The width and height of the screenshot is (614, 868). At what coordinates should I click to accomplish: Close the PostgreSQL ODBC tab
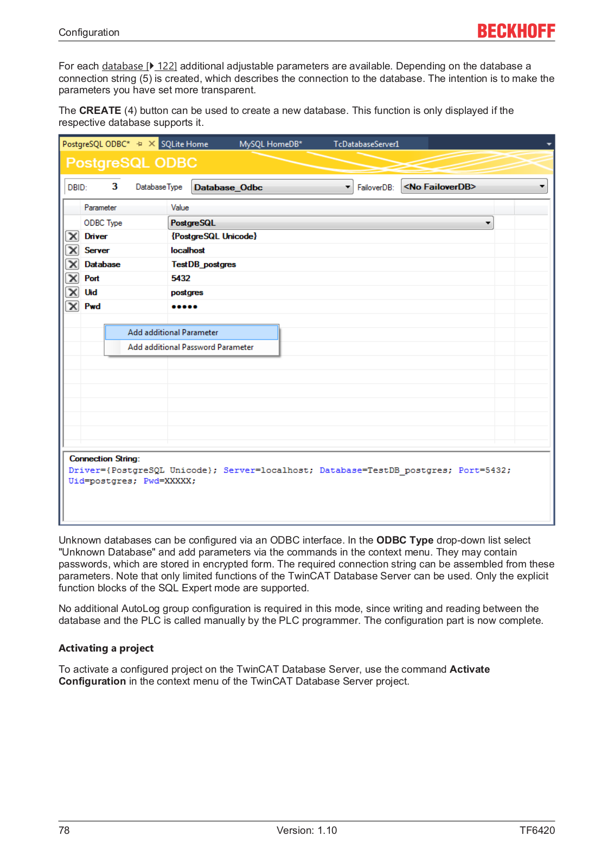tap(152, 144)
